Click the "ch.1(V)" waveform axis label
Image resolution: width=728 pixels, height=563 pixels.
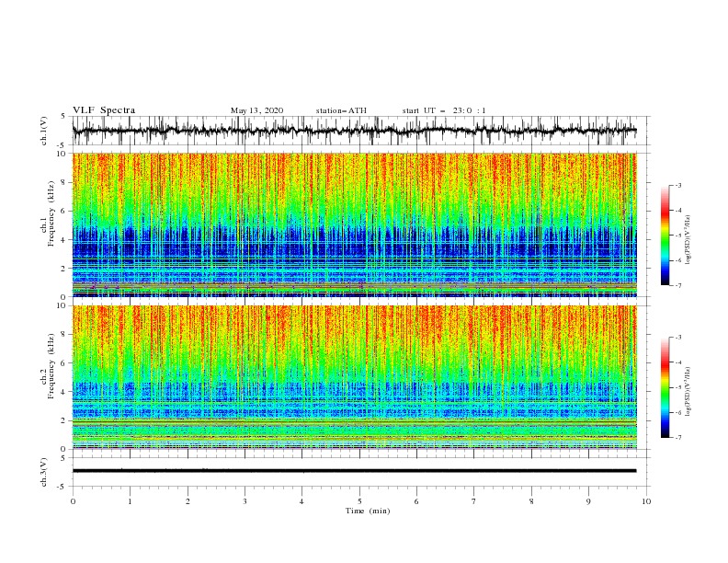tap(44, 131)
